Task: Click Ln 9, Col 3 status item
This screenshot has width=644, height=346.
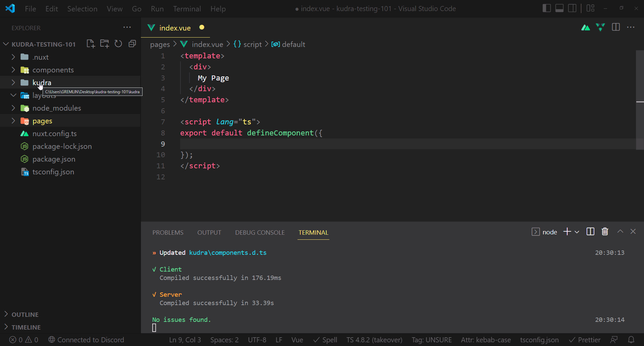Action: [x=185, y=340]
